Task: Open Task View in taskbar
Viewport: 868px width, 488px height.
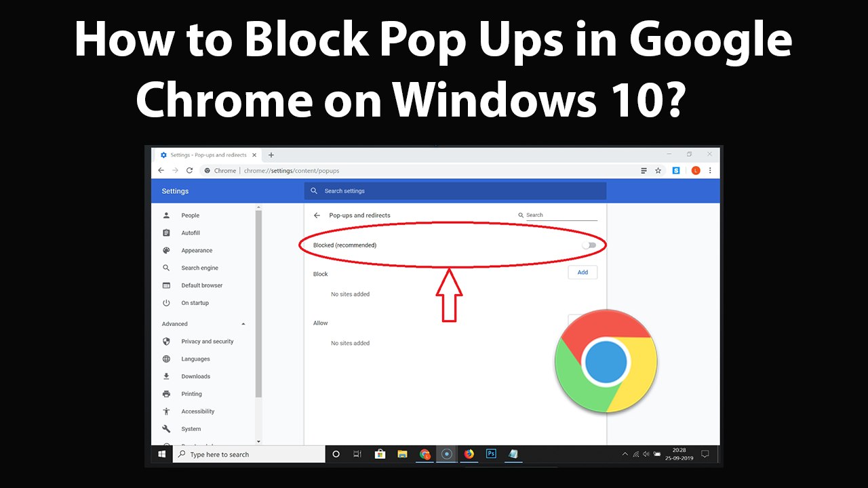Action: (x=357, y=454)
